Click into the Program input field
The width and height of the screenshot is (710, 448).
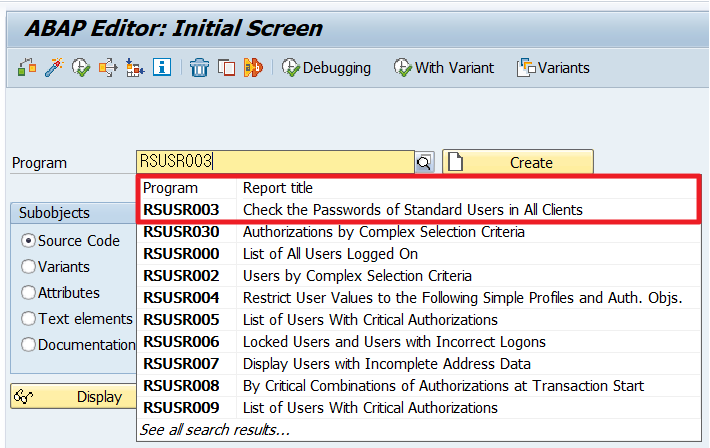point(275,162)
